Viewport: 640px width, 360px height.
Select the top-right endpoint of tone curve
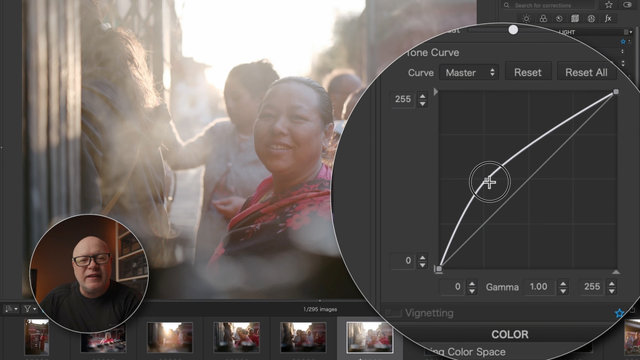[616, 92]
